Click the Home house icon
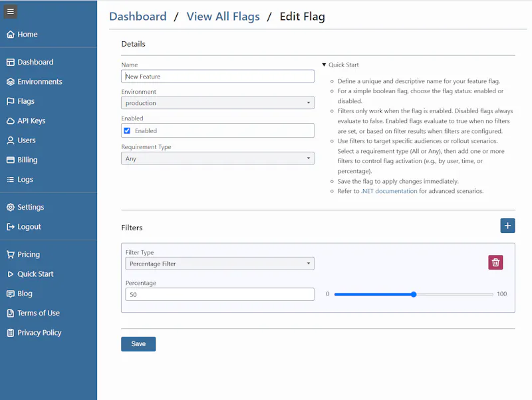Viewport: 532px width, 400px height. (11, 35)
